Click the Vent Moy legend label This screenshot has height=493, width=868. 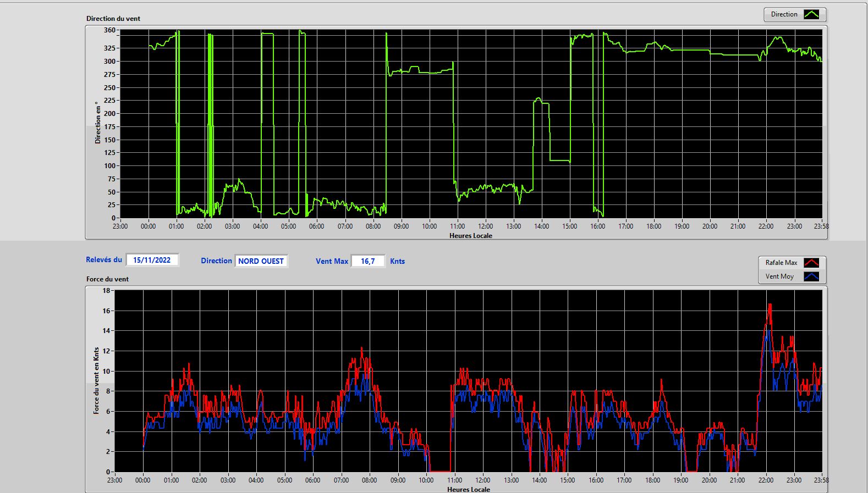coord(779,276)
